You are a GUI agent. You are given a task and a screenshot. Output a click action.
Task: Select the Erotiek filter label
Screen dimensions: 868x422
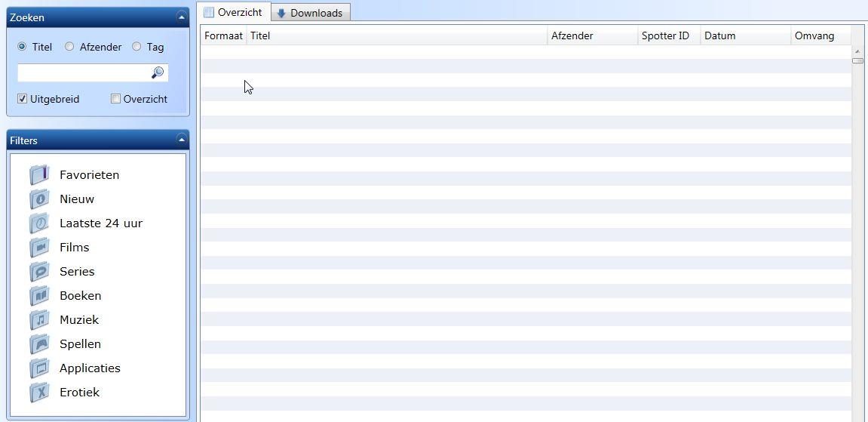(80, 392)
